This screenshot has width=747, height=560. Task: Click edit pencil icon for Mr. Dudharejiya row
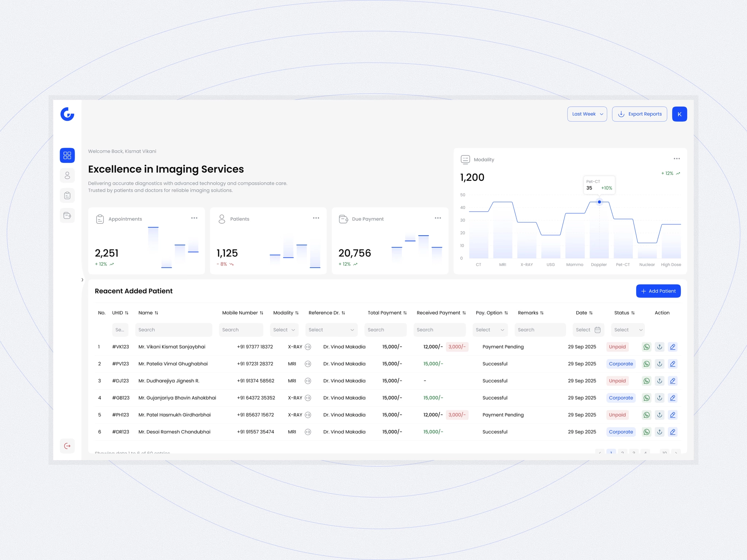[673, 381]
